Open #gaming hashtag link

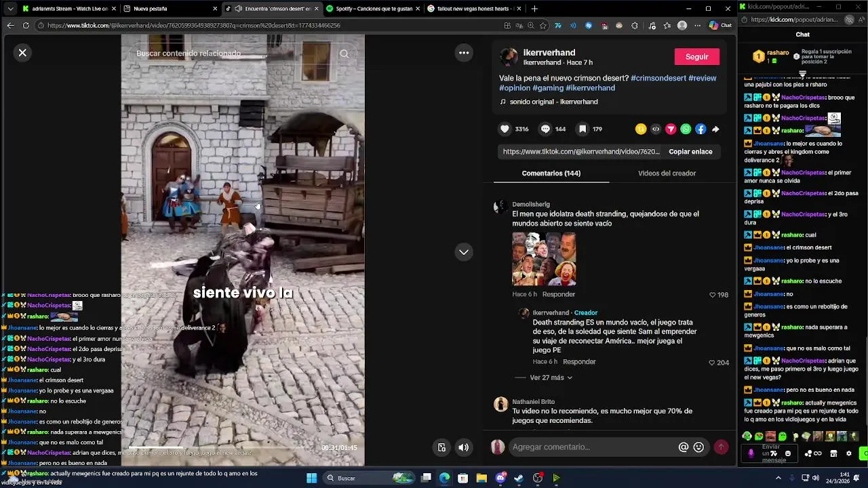(x=548, y=87)
